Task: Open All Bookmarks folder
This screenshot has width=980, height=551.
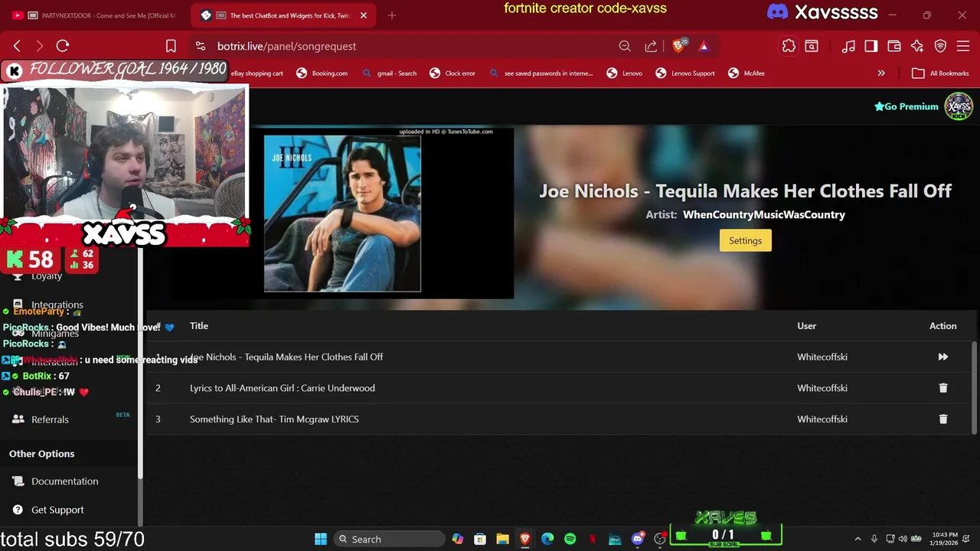Action: point(941,73)
